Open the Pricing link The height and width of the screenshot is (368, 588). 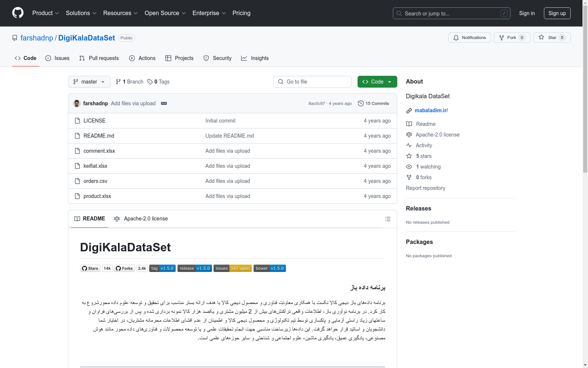(x=241, y=13)
